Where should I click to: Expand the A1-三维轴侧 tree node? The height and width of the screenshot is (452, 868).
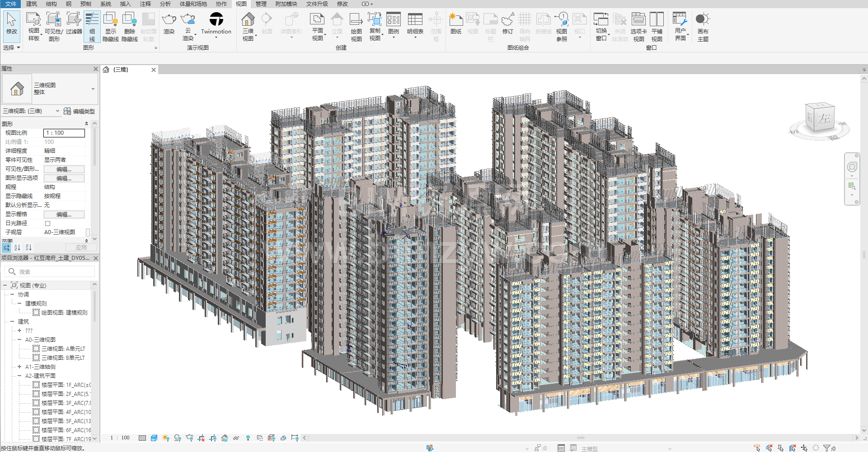[19, 367]
